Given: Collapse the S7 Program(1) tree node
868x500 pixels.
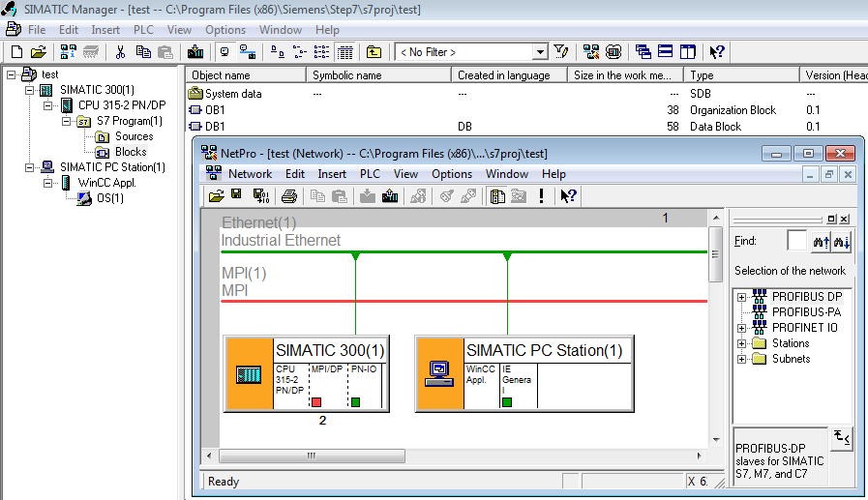Looking at the screenshot, I should (67, 121).
